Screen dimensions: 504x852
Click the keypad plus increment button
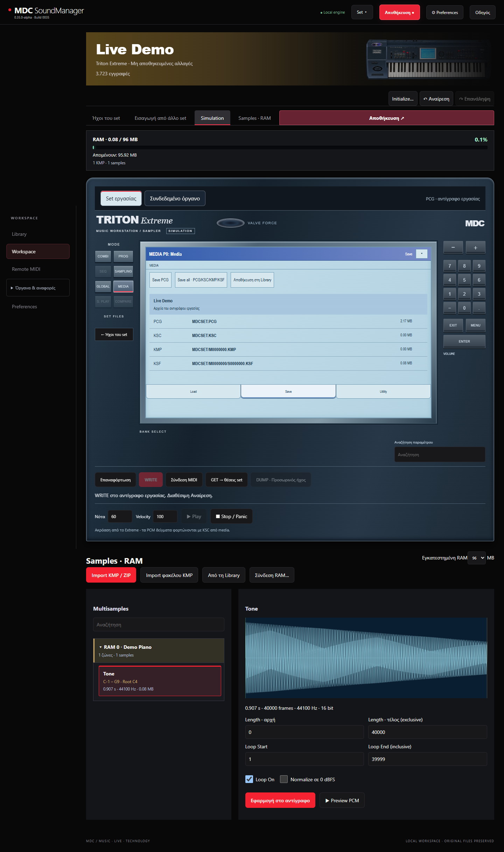(x=475, y=247)
